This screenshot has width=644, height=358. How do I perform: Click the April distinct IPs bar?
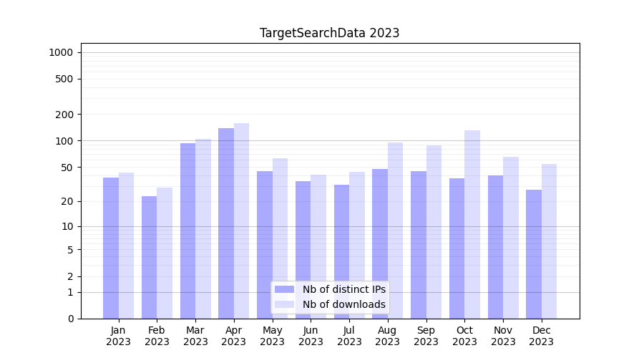point(226,222)
